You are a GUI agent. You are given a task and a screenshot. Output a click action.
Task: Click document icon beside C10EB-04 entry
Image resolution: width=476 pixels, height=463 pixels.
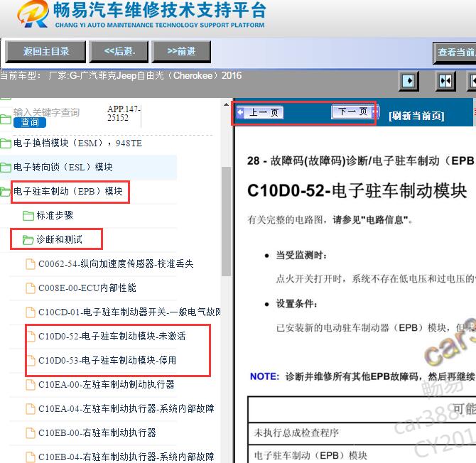(x=31, y=457)
